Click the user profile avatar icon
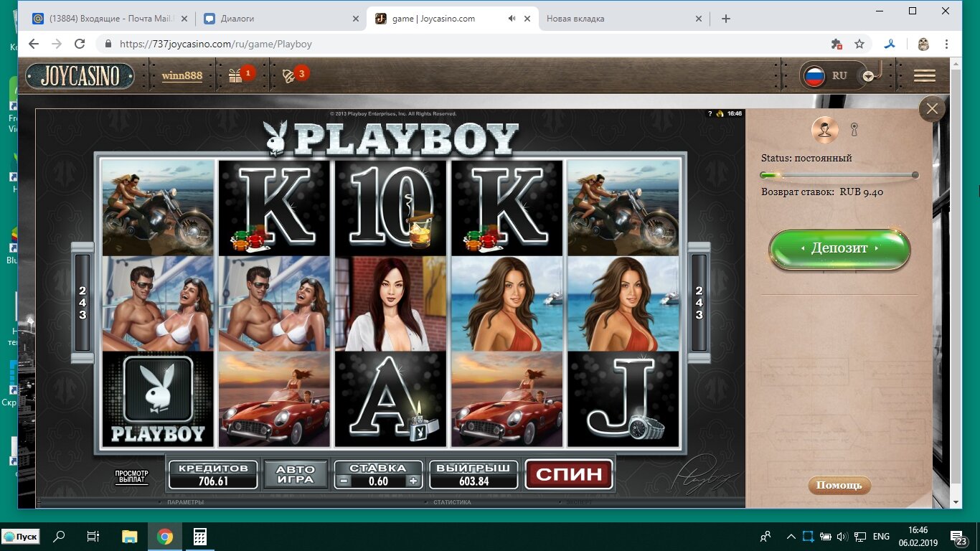Image resolution: width=980 pixels, height=551 pixels. click(824, 130)
